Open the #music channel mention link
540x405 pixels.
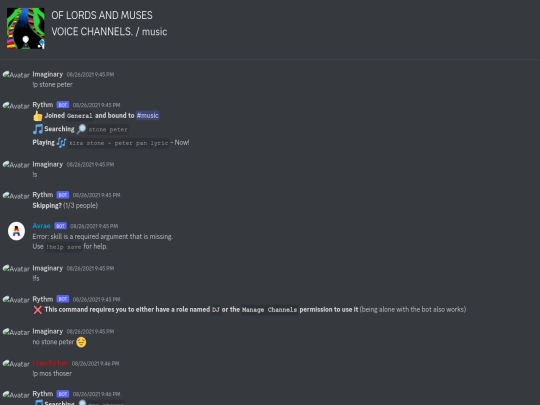tap(147, 115)
